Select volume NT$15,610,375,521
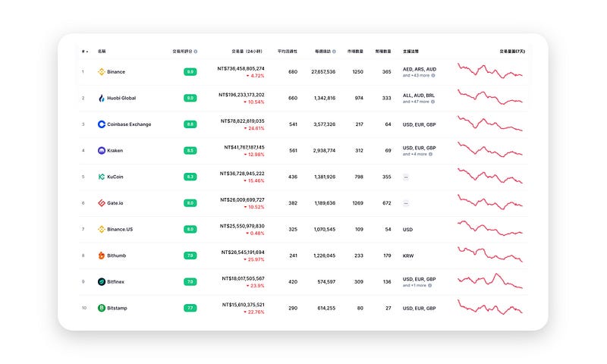Image resolution: width=607 pixels, height=364 pixels. point(244,305)
